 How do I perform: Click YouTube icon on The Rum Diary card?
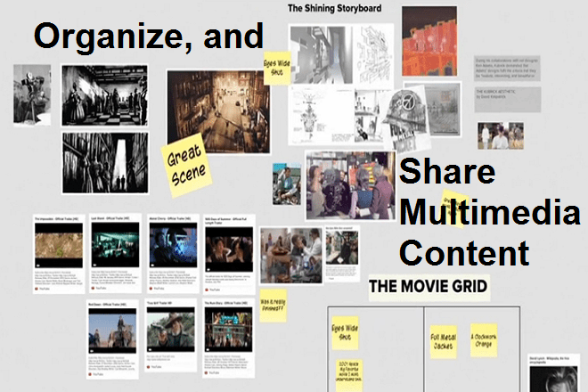207,373
